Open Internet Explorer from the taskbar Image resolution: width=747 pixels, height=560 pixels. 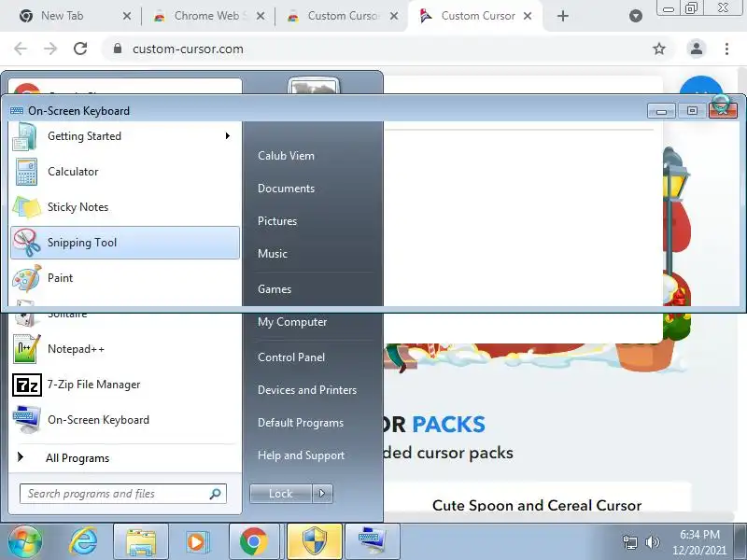pyautogui.click(x=83, y=541)
